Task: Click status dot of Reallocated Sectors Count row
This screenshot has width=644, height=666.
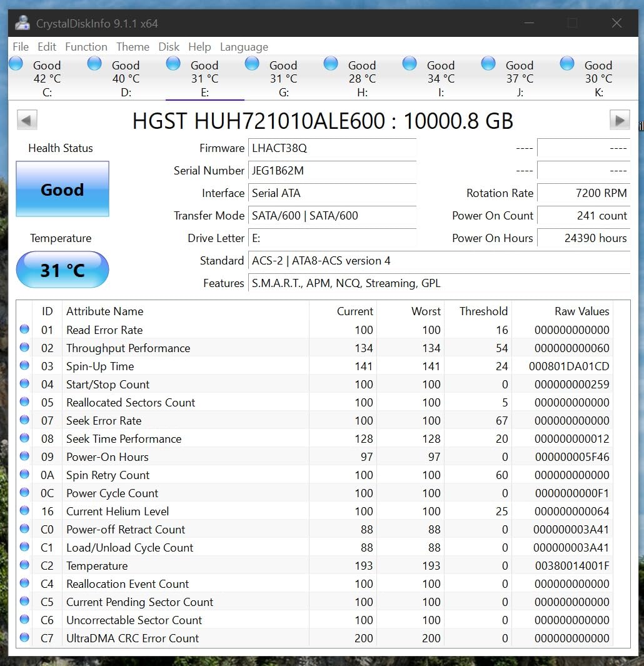Action: pyautogui.click(x=24, y=402)
